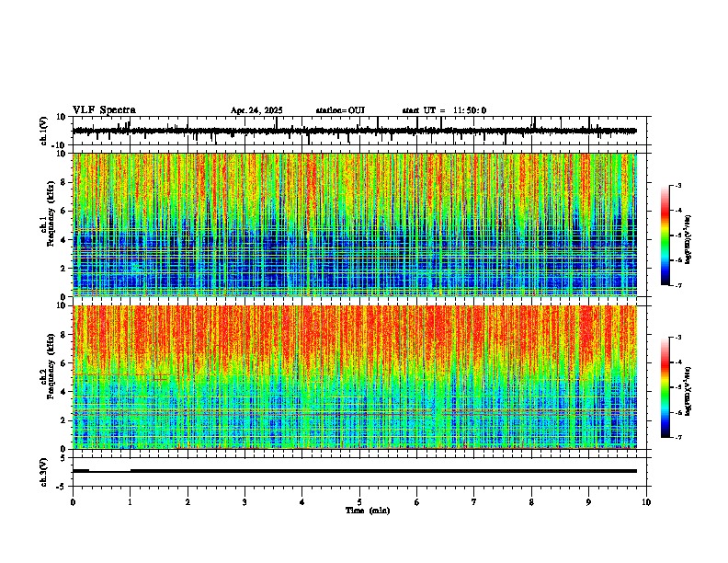This screenshot has width=728, height=563.
Task: Click the "station=OUI" header label
Action: 340,110
